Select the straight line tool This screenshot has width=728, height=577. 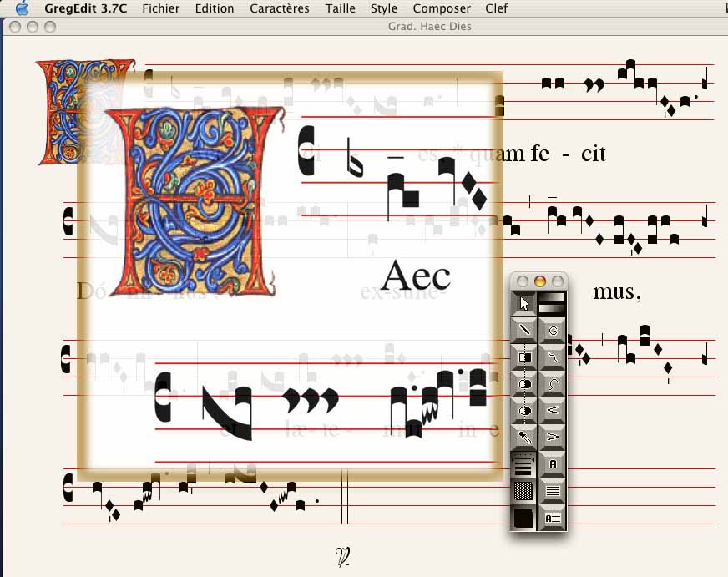[x=523, y=330]
